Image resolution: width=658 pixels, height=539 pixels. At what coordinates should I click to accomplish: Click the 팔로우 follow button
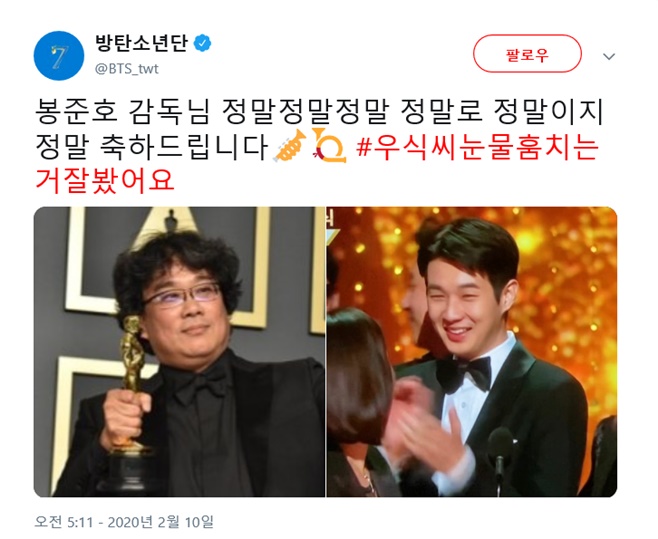click(x=527, y=54)
